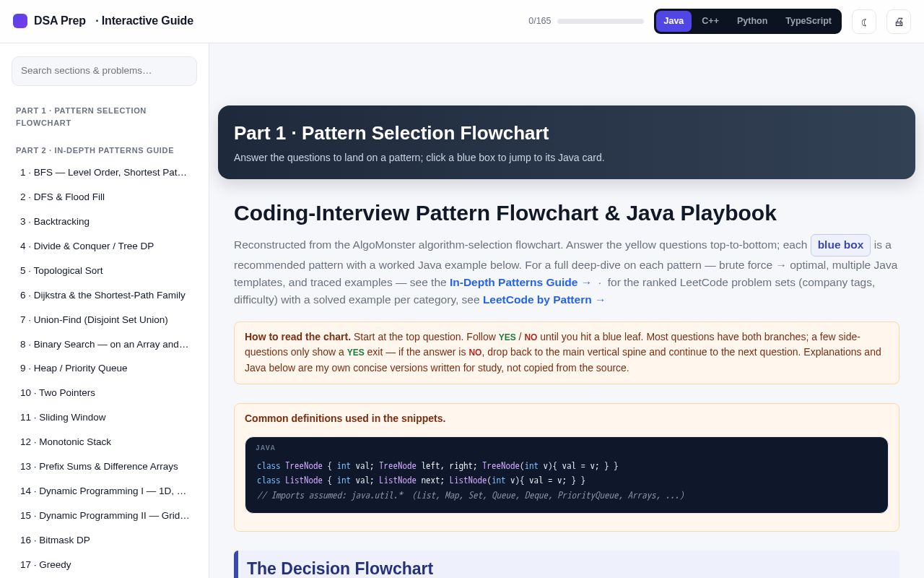Viewport: 924px width, 578px height.
Task: Click the print page icon
Action: 899,22
